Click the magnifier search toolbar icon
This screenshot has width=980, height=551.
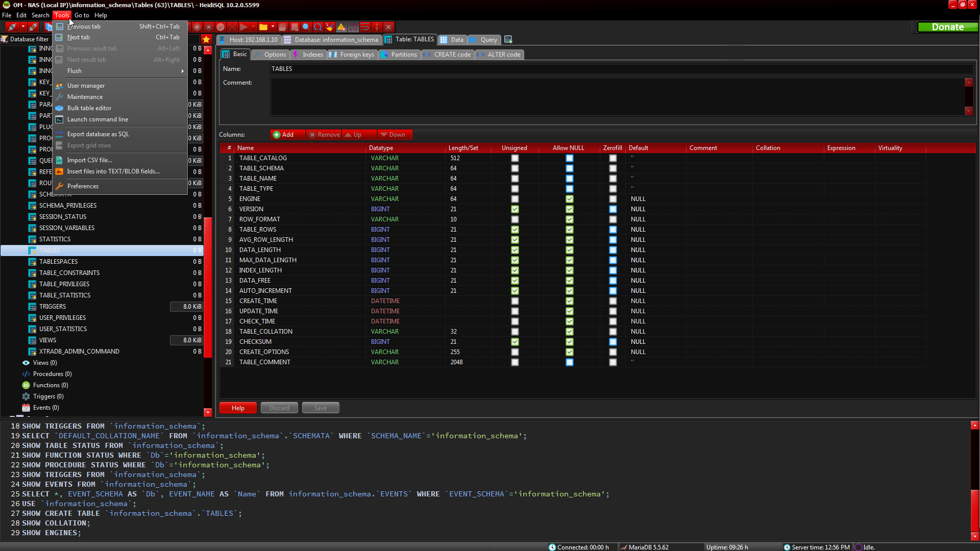pos(306,27)
